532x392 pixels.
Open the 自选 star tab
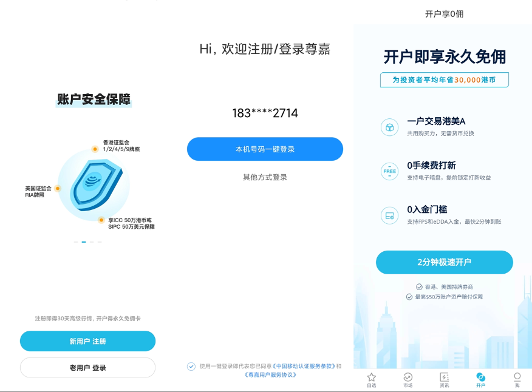(x=372, y=380)
